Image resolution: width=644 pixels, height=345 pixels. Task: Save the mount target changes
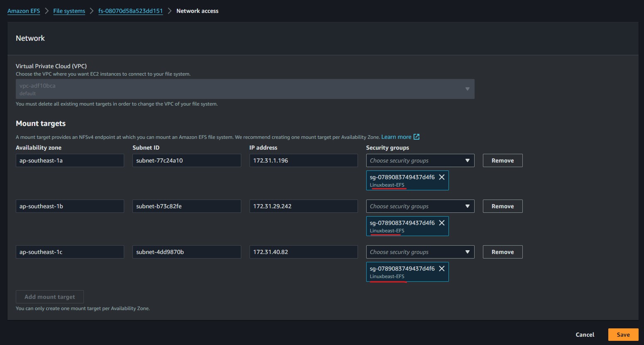click(x=623, y=335)
